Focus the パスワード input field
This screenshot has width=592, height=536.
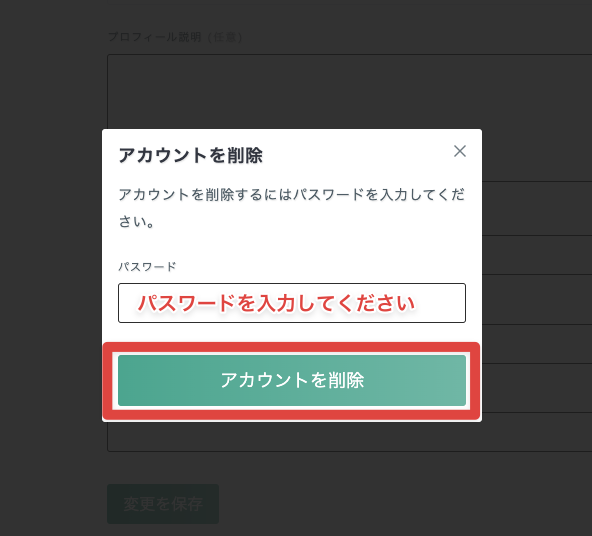(292, 303)
